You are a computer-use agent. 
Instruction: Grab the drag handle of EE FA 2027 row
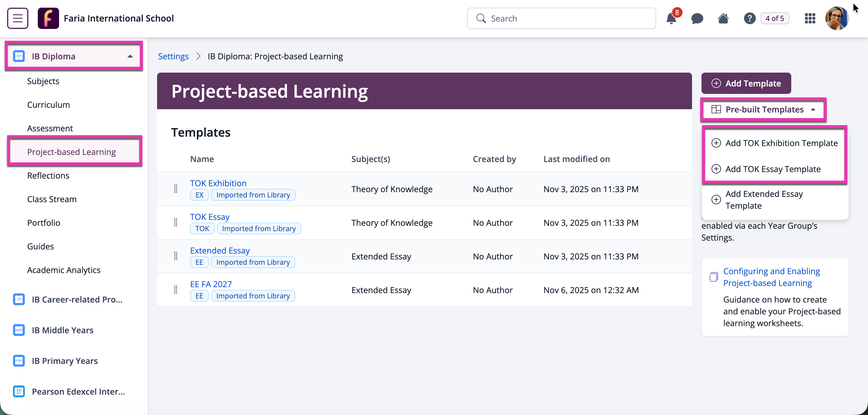[176, 290]
